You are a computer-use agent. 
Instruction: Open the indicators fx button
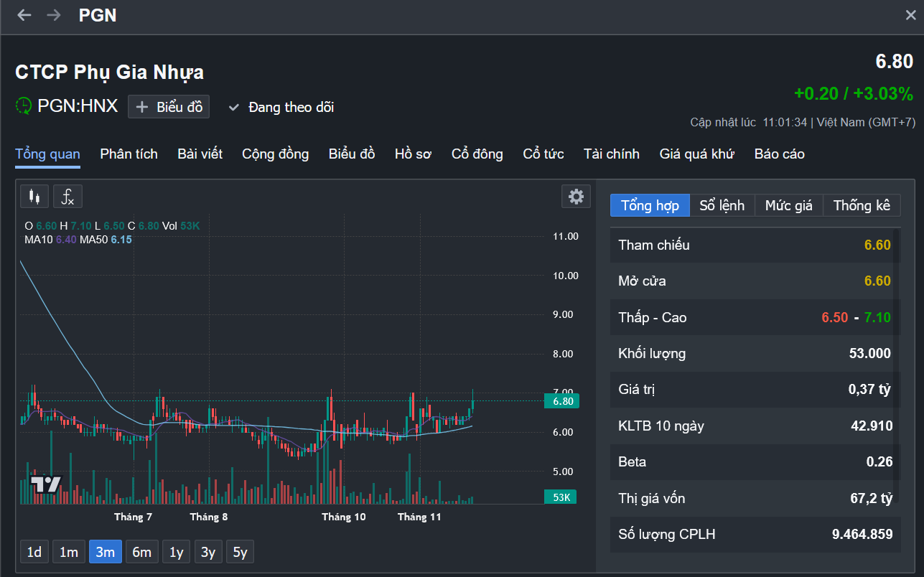point(68,196)
